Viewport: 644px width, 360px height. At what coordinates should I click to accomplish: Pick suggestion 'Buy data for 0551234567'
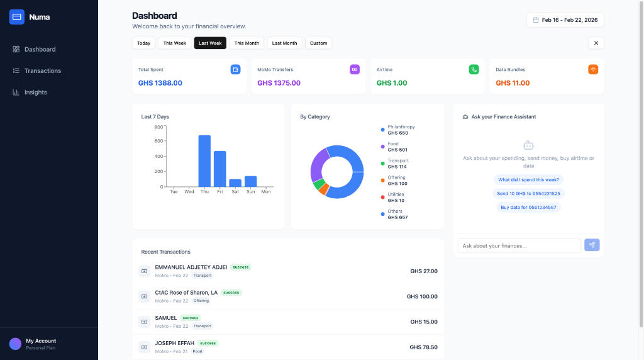point(528,208)
